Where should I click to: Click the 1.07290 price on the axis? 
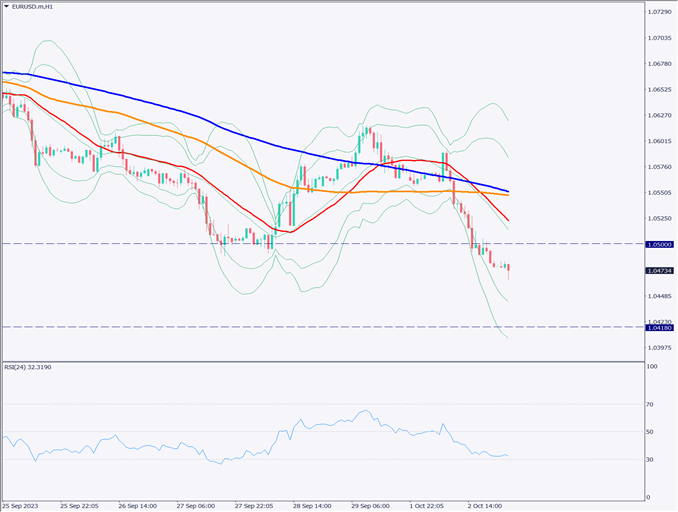658,12
